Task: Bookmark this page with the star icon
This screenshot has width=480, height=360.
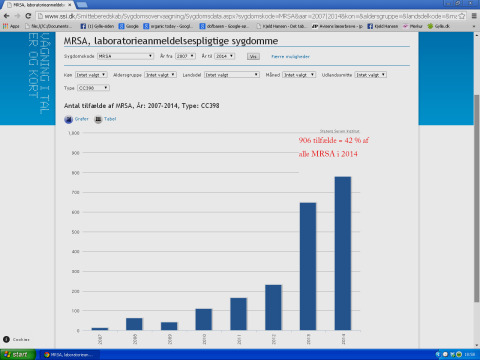Action: (462, 16)
